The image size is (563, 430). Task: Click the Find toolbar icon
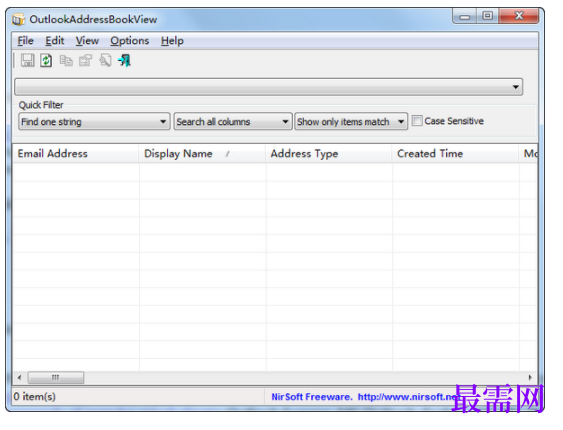tap(105, 60)
